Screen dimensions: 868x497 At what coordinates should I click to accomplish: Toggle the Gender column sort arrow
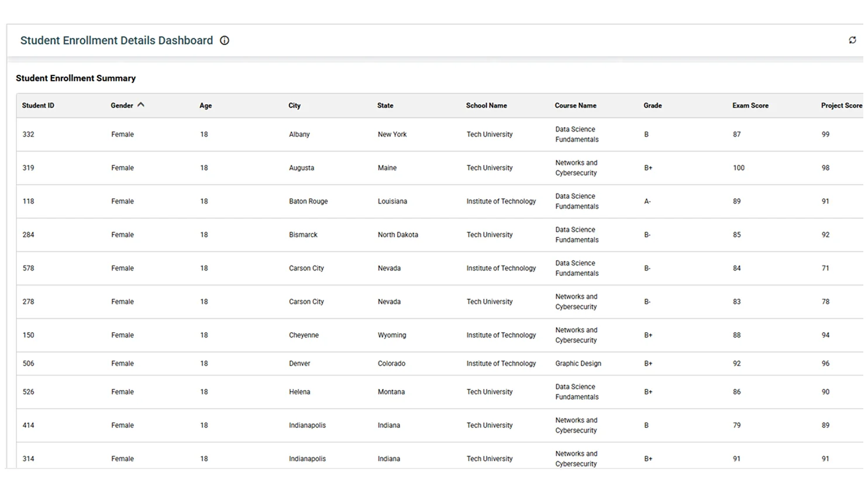coord(141,105)
